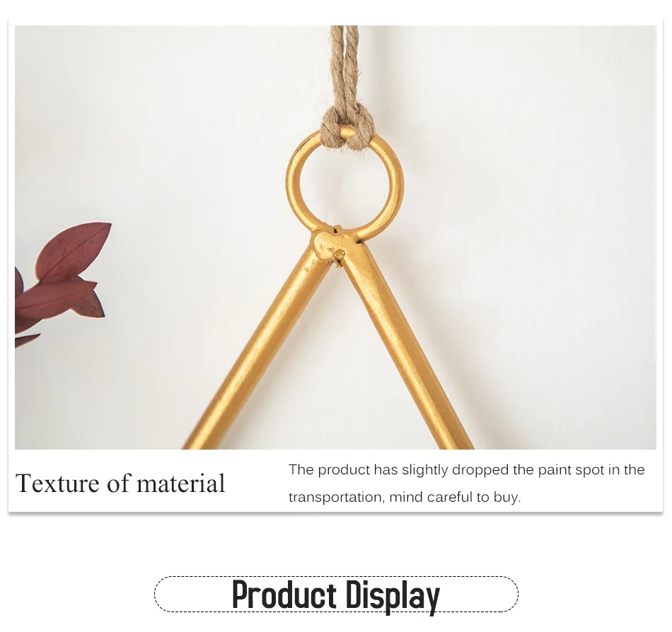
Task: Click the word 'material' in caption
Action: pos(180,484)
